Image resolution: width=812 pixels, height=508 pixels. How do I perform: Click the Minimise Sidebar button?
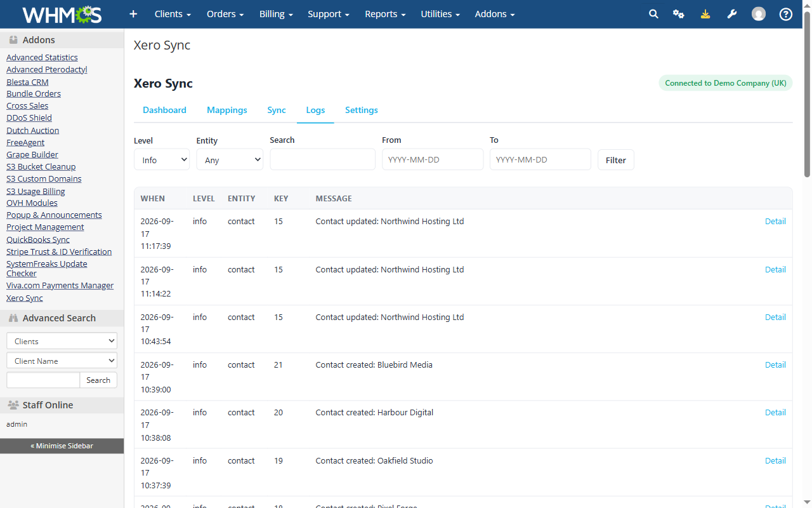[x=62, y=446]
